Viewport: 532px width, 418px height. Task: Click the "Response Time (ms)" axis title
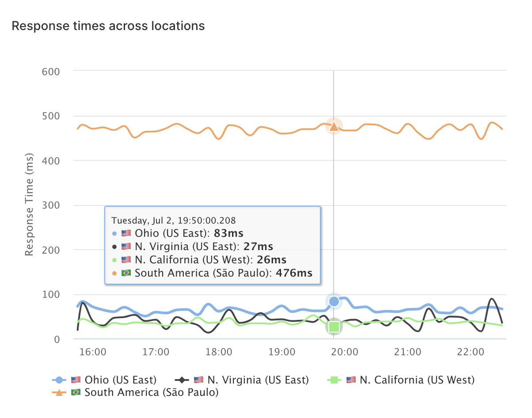point(30,205)
